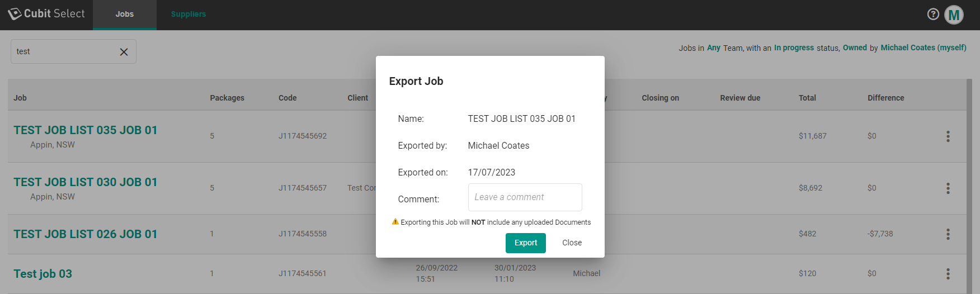
Task: Open more options for TEST JOB LIST 030
Action: pos(948,188)
